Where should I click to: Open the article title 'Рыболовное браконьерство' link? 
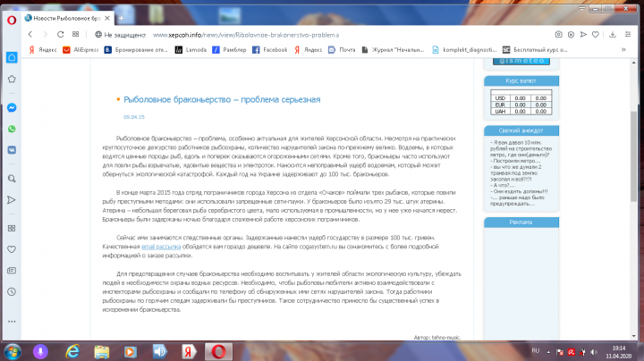click(x=222, y=100)
